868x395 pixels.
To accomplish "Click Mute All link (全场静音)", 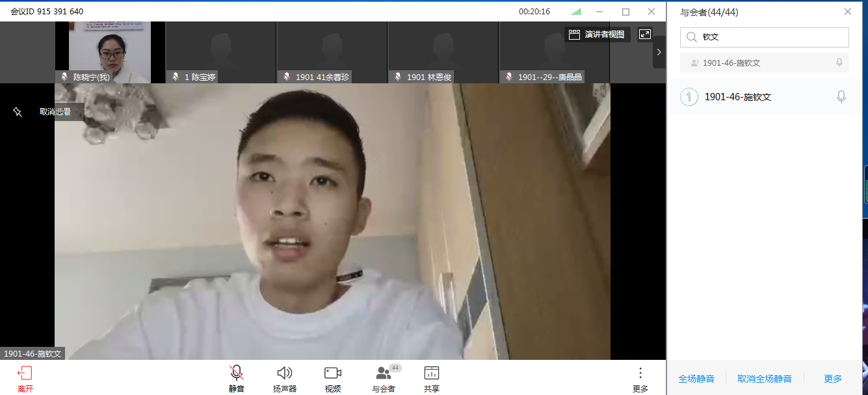I will pos(696,379).
